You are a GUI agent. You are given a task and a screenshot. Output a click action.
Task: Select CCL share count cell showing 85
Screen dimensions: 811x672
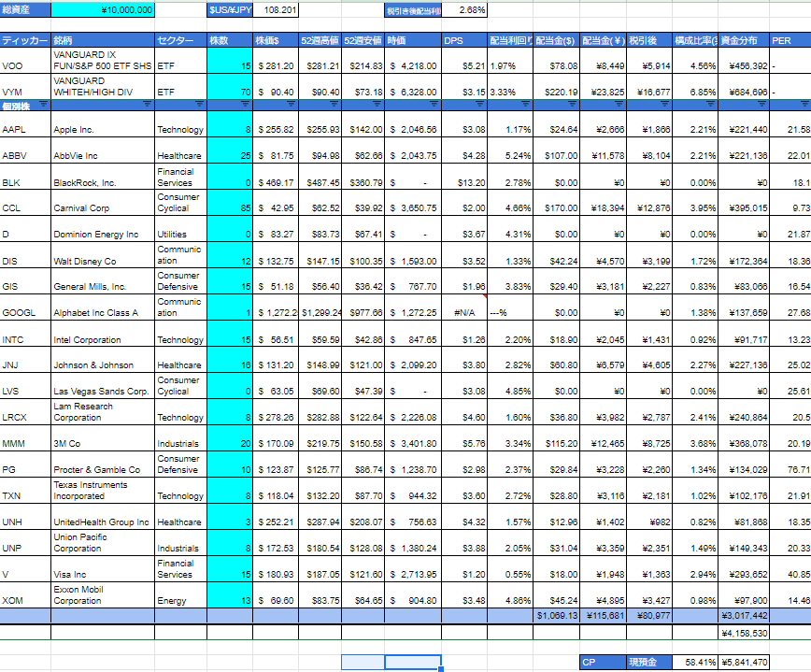[x=230, y=203]
